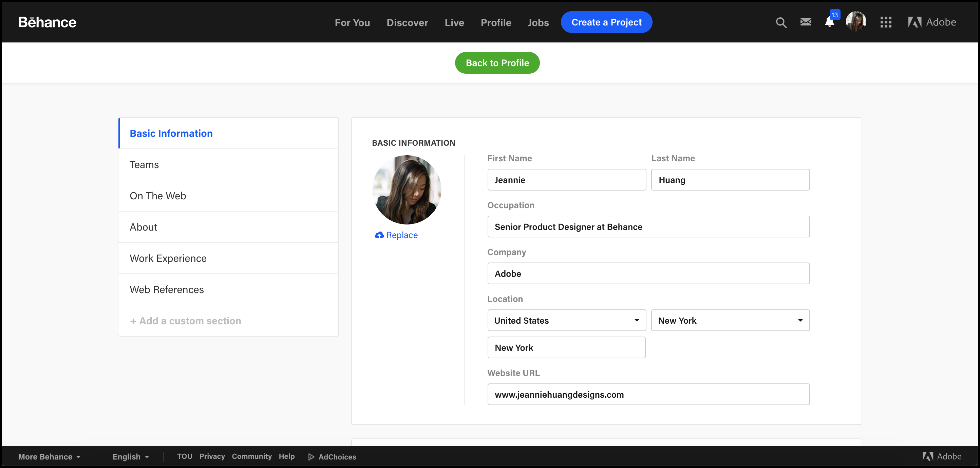Click the English language selector

point(130,457)
